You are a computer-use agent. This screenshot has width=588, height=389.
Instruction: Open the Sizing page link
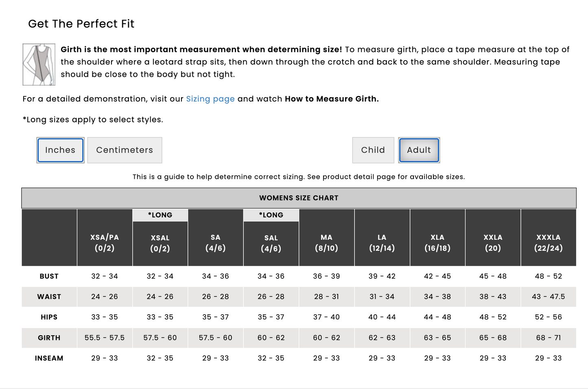[210, 99]
